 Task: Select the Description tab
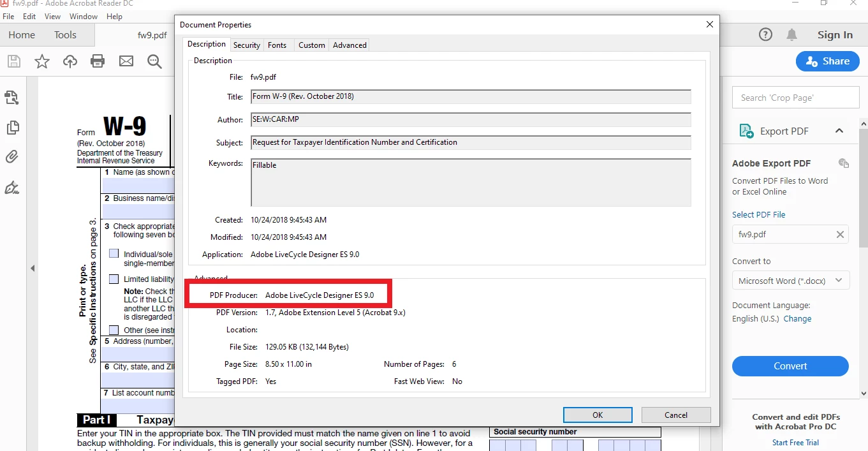(207, 44)
